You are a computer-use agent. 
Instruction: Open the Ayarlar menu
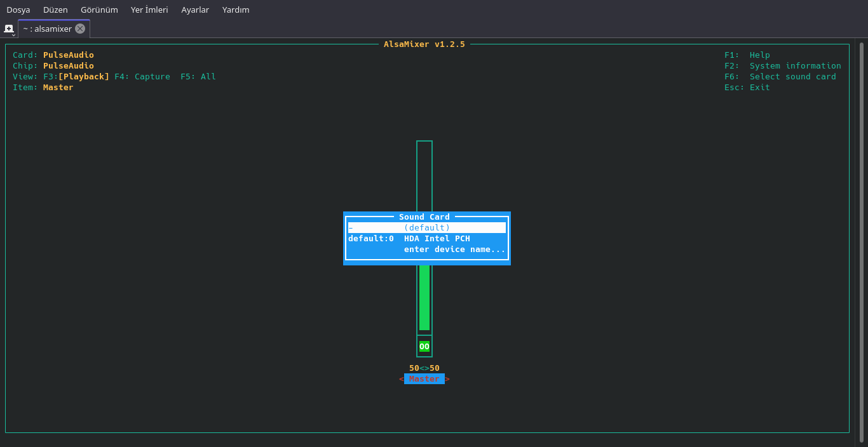(x=195, y=10)
